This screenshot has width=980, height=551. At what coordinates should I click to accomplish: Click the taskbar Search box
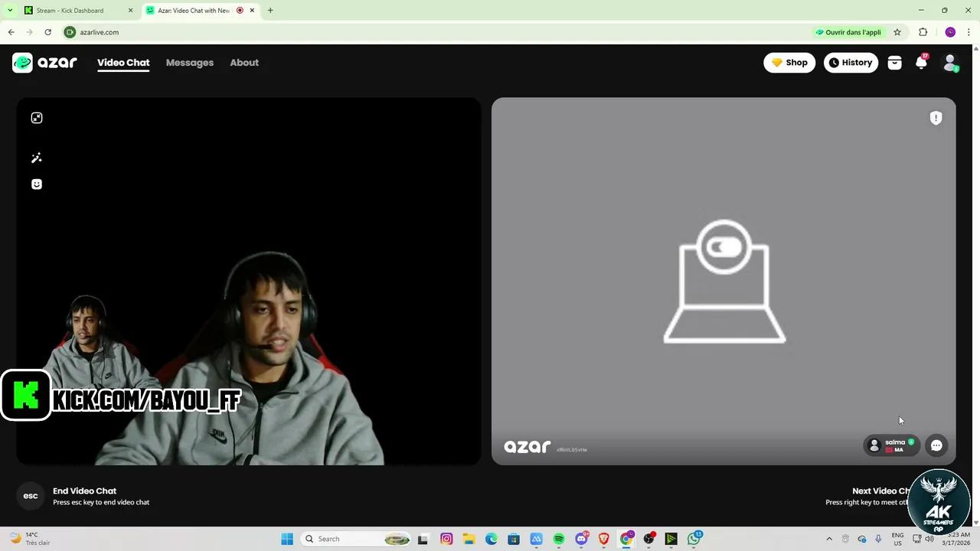click(x=357, y=539)
